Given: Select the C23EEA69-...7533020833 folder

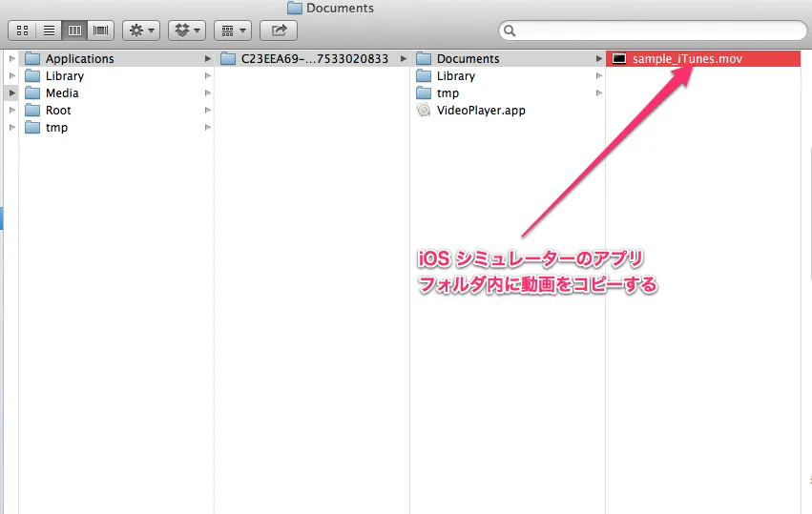Looking at the screenshot, I should (x=312, y=58).
